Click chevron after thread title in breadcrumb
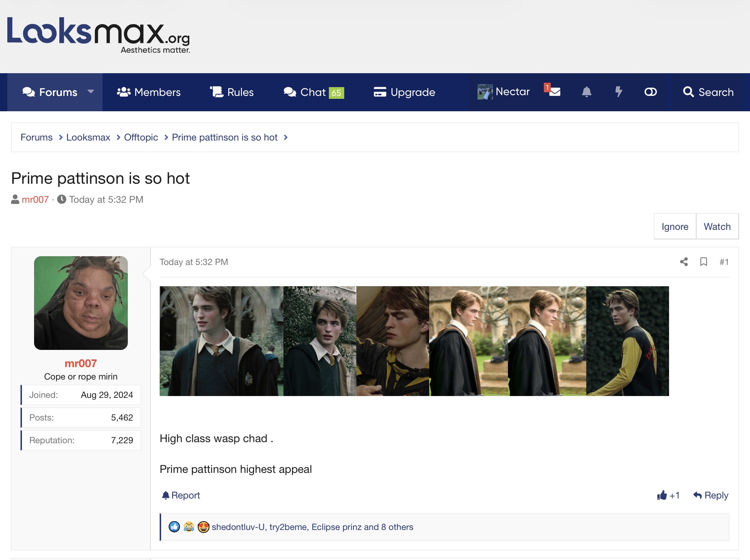The image size is (750, 560). click(286, 137)
